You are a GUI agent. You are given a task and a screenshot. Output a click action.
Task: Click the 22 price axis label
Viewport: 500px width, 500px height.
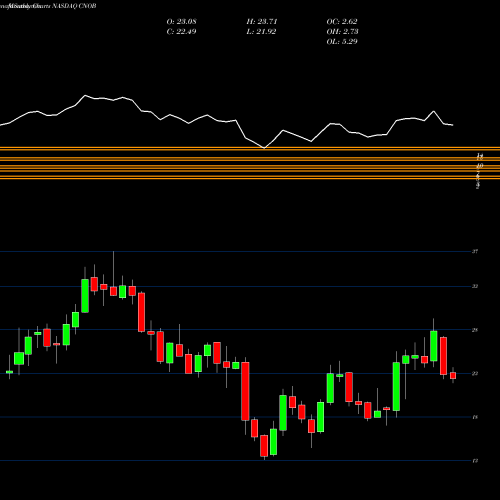pos(475,374)
